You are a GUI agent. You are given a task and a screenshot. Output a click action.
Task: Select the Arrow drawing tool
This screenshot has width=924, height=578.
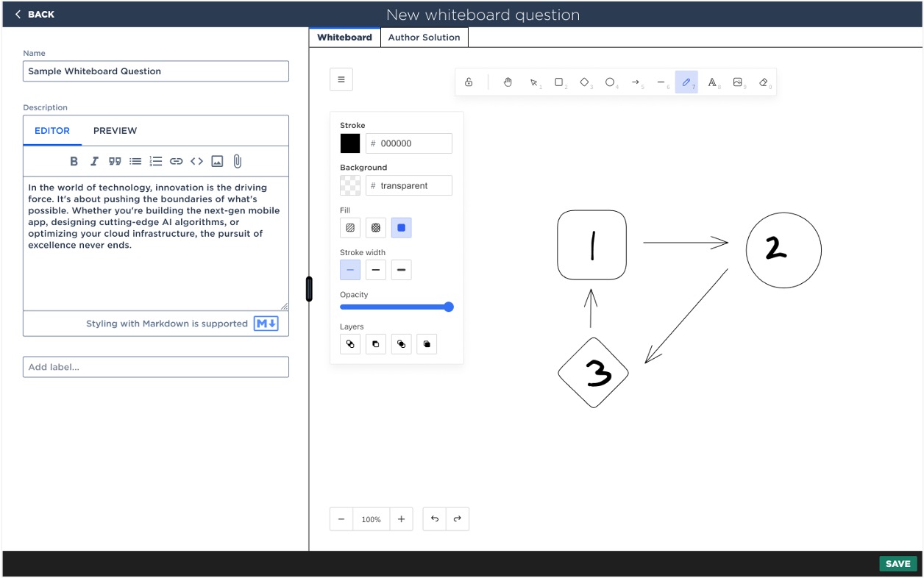click(636, 82)
